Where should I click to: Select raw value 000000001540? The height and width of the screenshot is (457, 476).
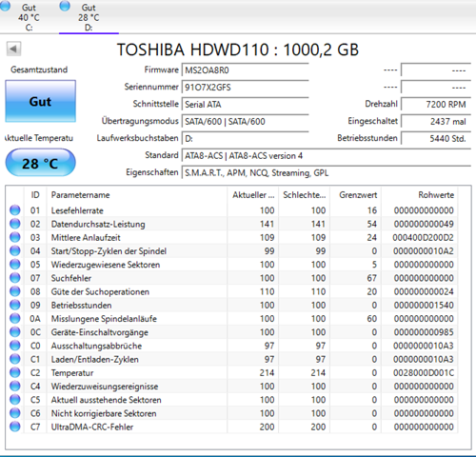424,306
